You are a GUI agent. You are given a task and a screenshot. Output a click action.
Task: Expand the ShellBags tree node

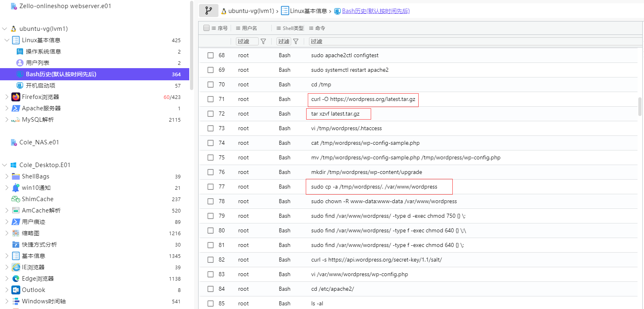7,176
